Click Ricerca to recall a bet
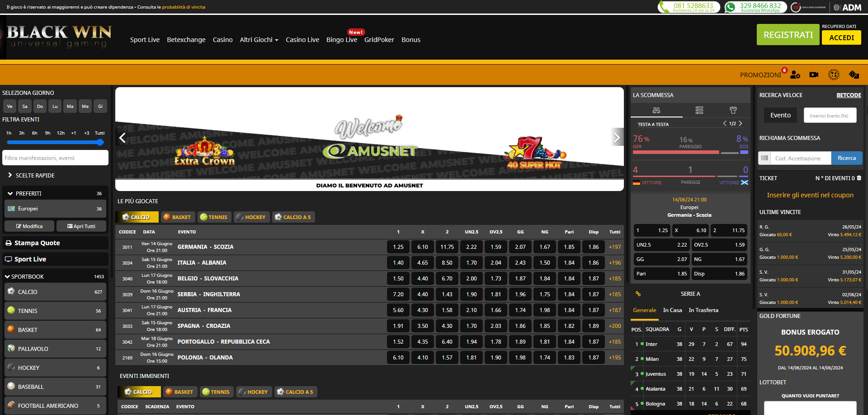The width and height of the screenshot is (868, 415). coord(847,158)
